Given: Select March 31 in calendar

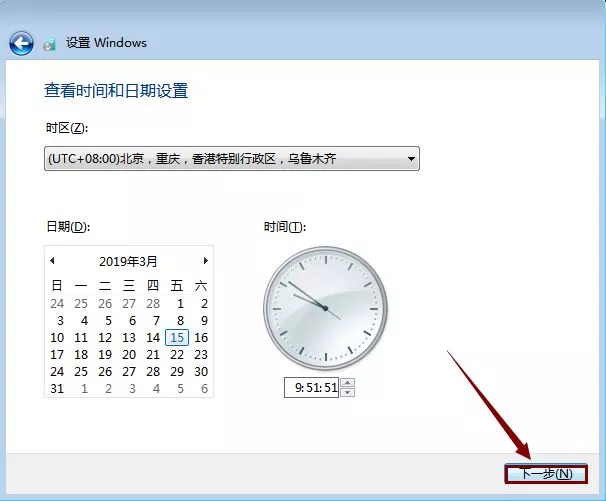Looking at the screenshot, I should tap(57, 389).
